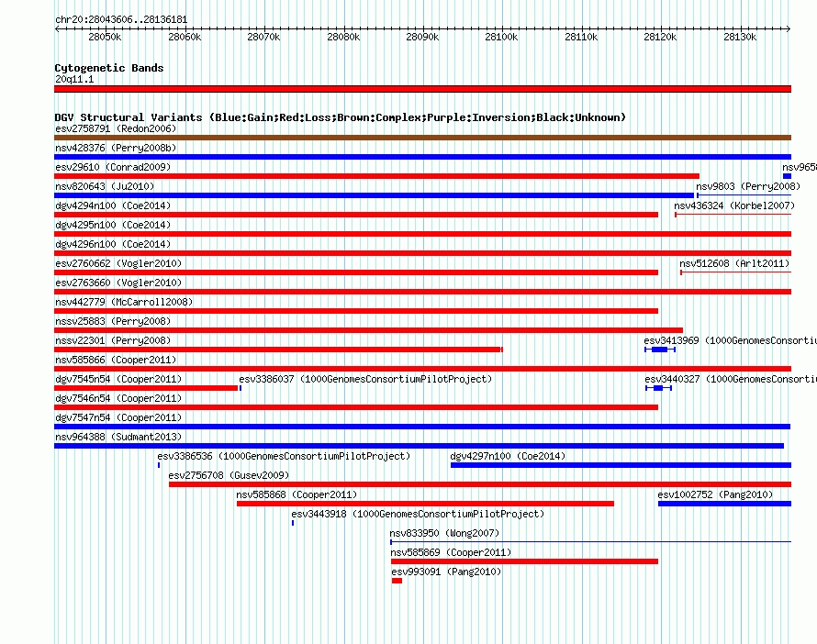This screenshot has height=644, width=817.
Task: Click the nsv436324 (Korbel2007) label
Action: 734,205
